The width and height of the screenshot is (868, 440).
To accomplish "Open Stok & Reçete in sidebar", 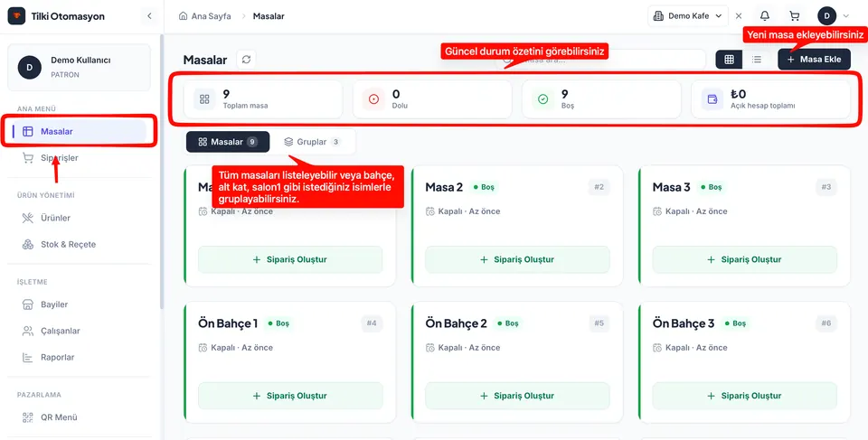I will 68,244.
